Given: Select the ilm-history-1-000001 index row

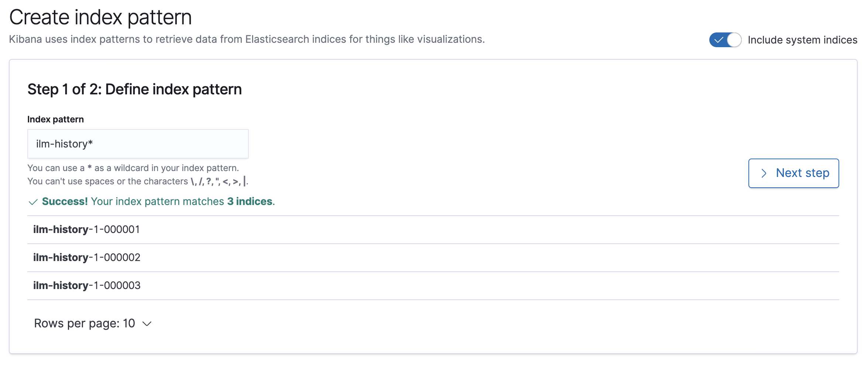Looking at the screenshot, I should coord(86,229).
